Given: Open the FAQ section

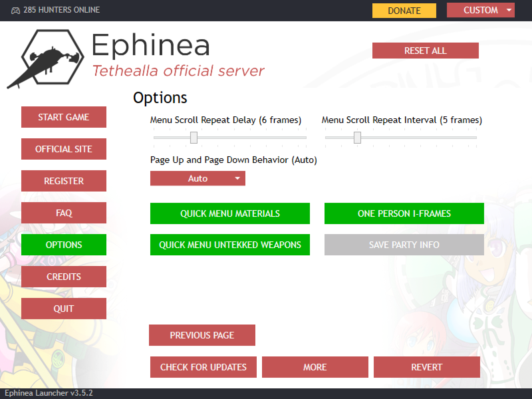Looking at the screenshot, I should coord(64,213).
